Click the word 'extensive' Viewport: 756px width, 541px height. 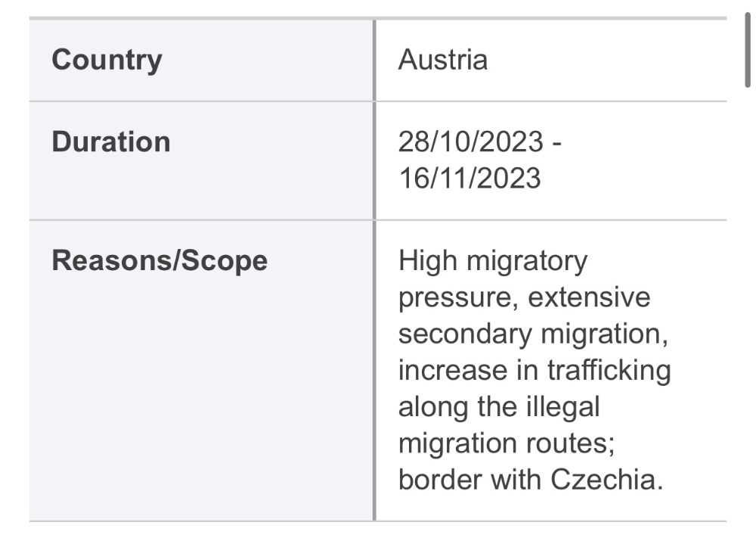coord(589,297)
